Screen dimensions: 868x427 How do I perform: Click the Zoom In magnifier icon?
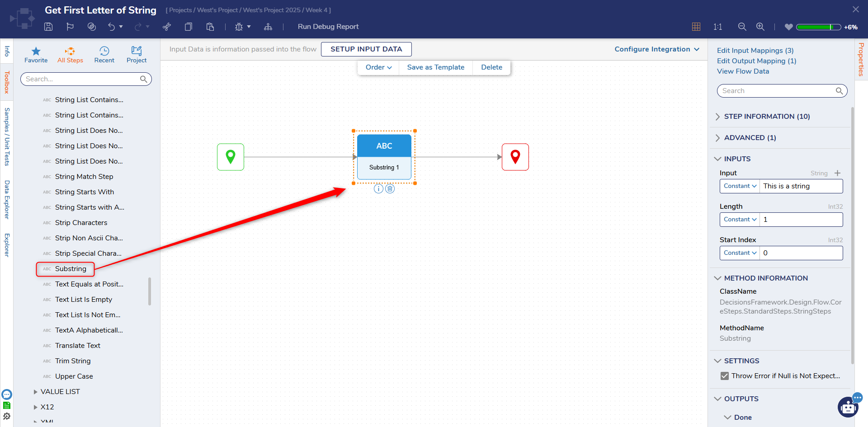[760, 27]
